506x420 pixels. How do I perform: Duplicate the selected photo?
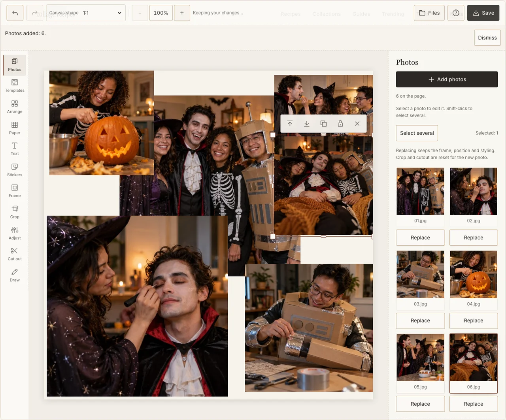[323, 124]
